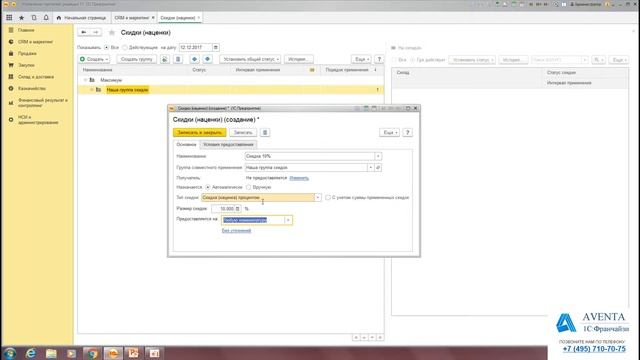
Task: Open Тип скидки dropdown arrow
Action: (x=318, y=198)
